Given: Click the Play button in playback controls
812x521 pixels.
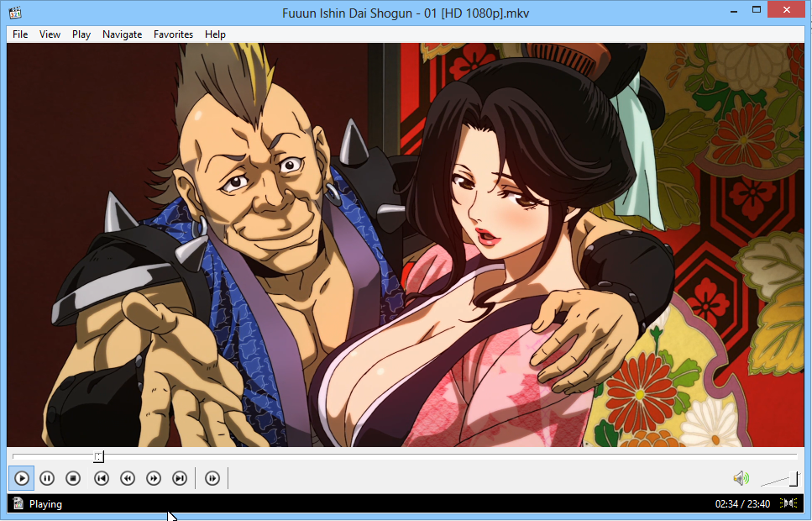Looking at the screenshot, I should (x=21, y=478).
